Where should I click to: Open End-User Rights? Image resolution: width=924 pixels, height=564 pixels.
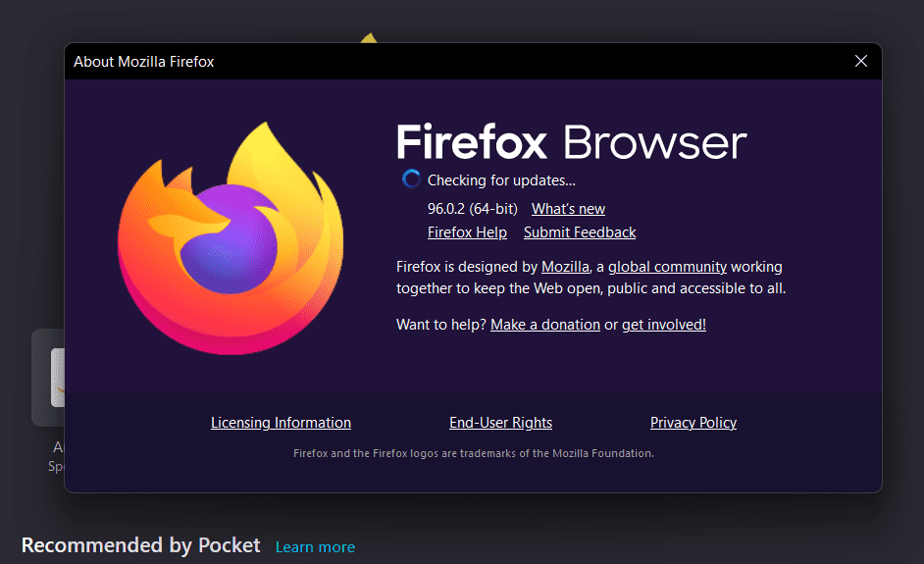500,423
